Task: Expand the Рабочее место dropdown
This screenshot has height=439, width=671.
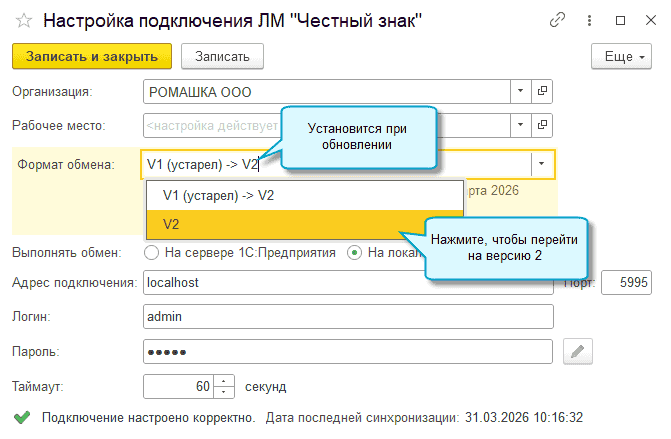Action: click(520, 125)
